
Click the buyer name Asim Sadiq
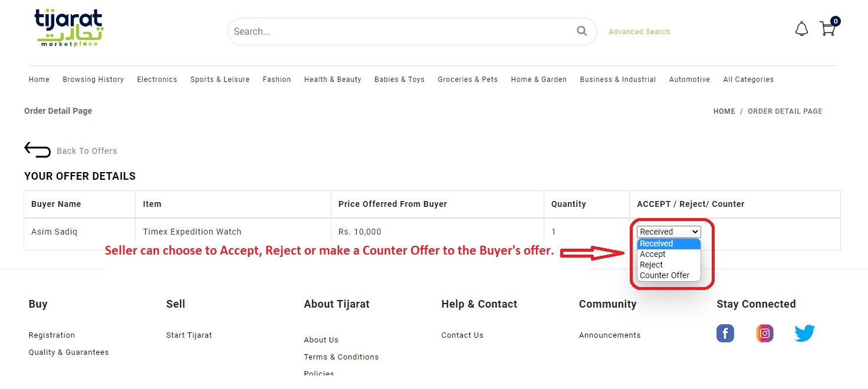coord(54,232)
